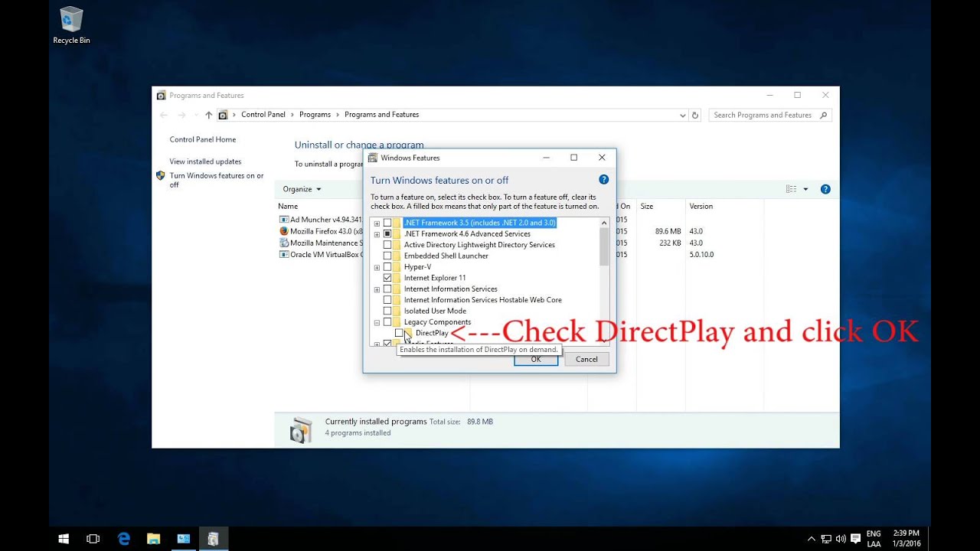Open the volume tray icon
This screenshot has height=551, width=980.
(x=841, y=539)
